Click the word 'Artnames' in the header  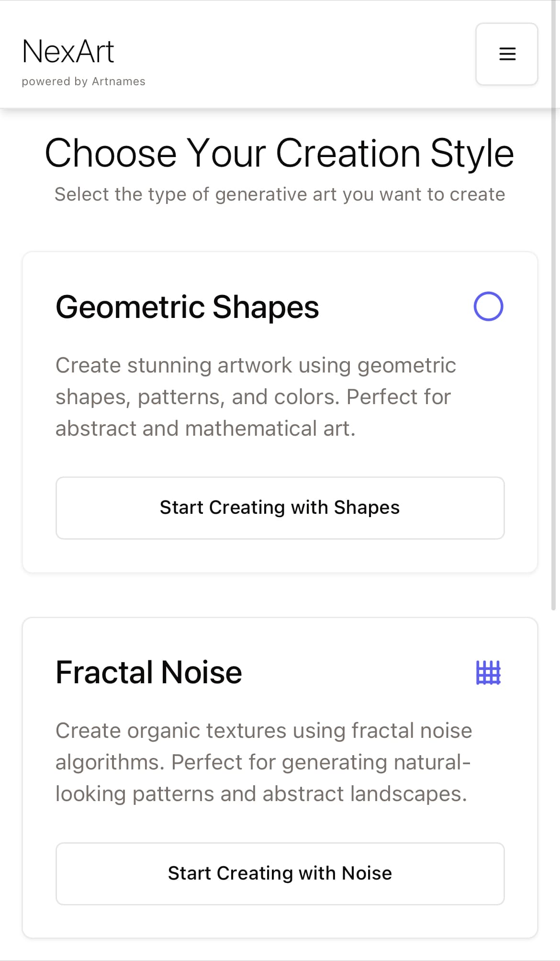pos(119,81)
